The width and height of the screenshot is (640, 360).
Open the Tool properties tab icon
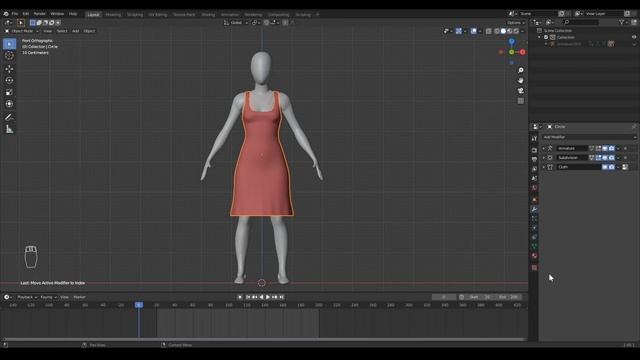(534, 139)
